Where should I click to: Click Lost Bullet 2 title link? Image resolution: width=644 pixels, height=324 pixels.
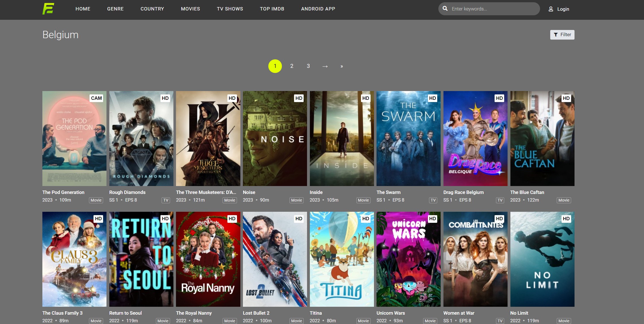256,313
